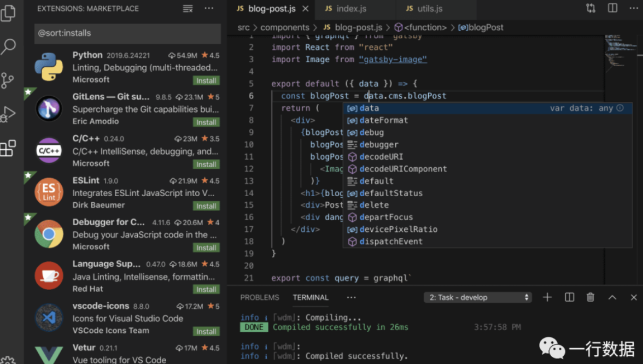Image resolution: width=643 pixels, height=364 pixels.
Task: Click the Python extension icon
Action: click(49, 67)
